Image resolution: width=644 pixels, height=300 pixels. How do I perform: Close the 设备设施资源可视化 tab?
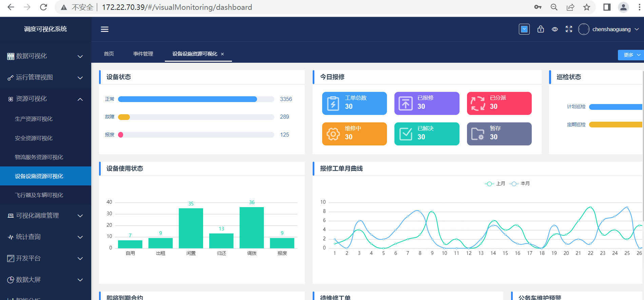coord(222,54)
